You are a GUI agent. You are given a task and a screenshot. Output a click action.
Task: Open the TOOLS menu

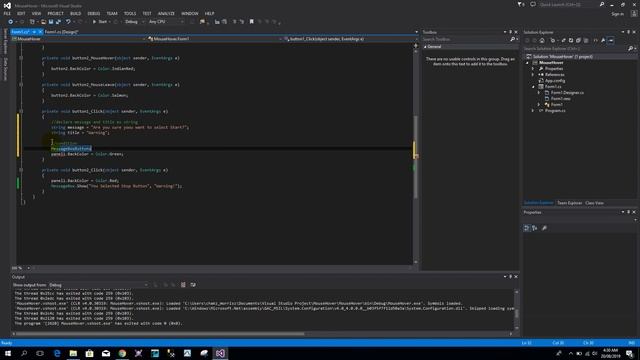(x=130, y=13)
